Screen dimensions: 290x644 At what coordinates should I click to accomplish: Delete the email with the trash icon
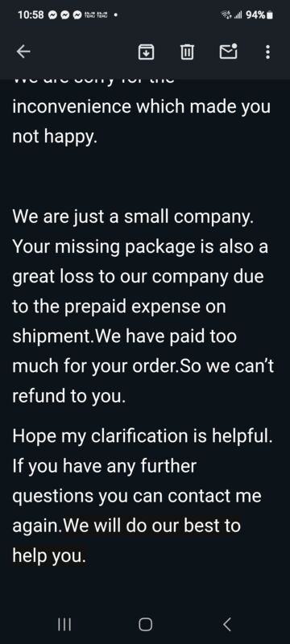click(x=187, y=52)
